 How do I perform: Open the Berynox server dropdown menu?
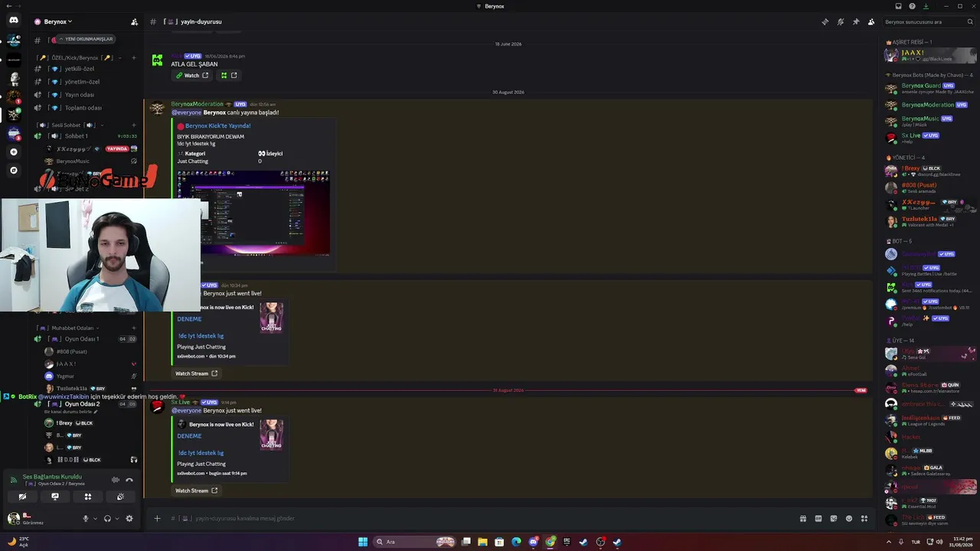point(57,22)
